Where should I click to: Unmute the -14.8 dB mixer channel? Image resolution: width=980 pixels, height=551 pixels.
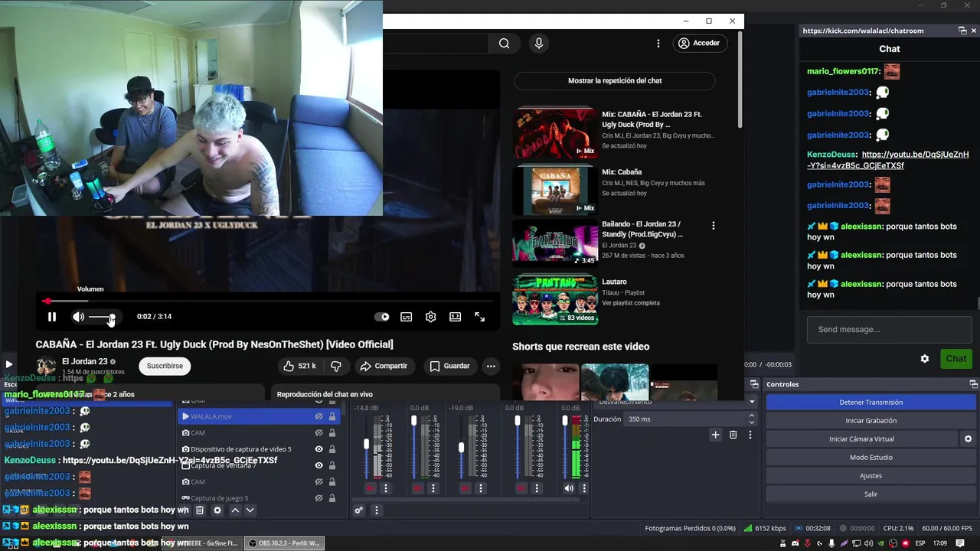[371, 488]
